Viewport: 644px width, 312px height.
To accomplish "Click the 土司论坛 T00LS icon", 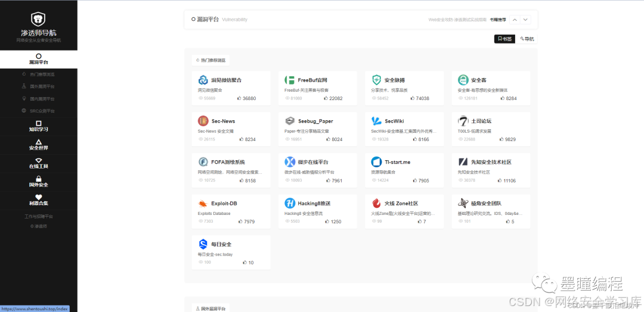I will [463, 121].
